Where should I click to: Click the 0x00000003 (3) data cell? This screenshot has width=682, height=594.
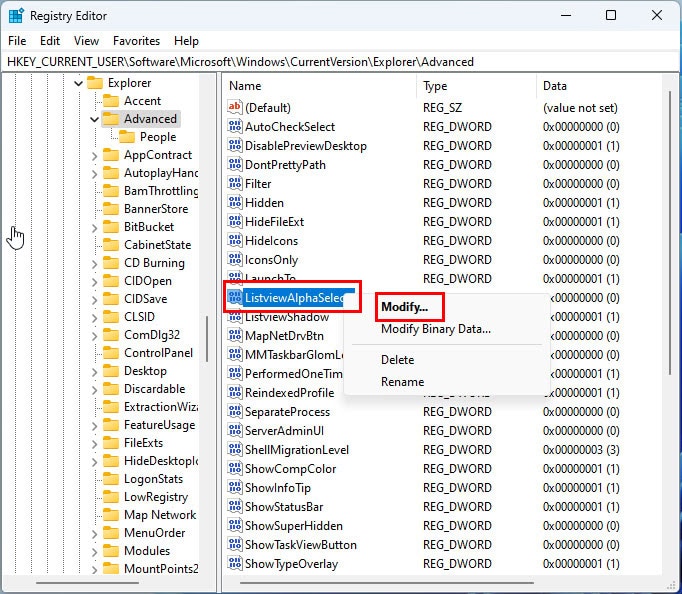[581, 450]
